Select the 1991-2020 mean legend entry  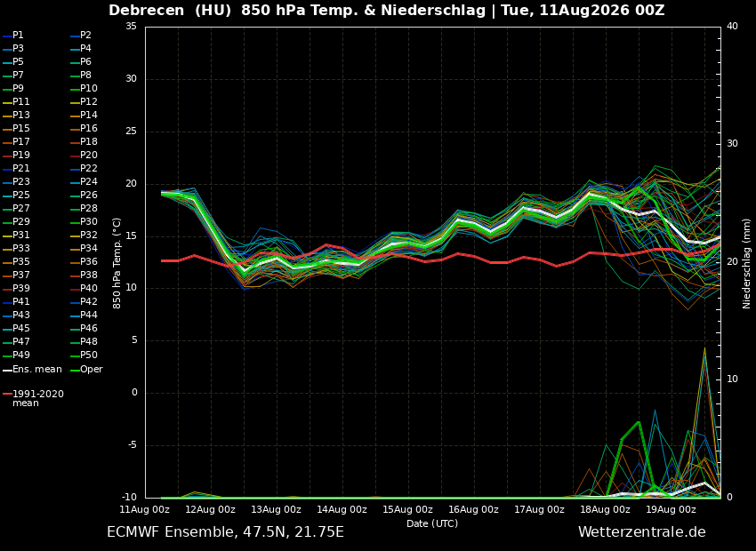pyautogui.click(x=33, y=398)
